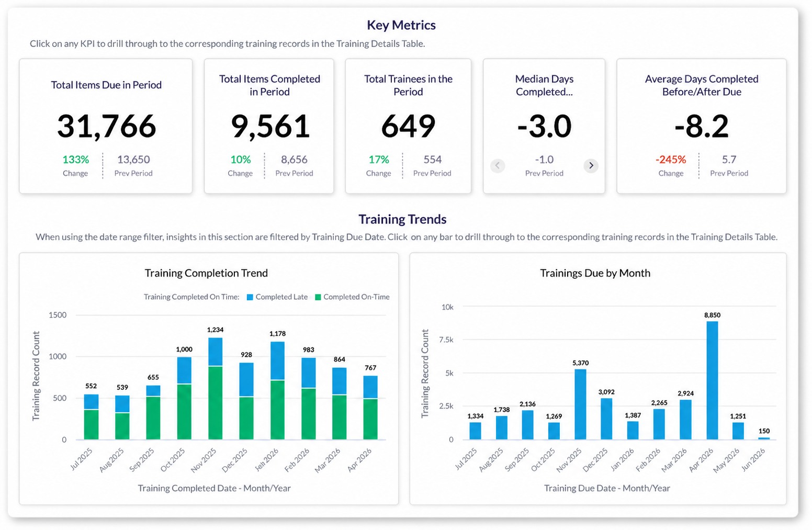Open Total Items Due in Period KPI
The height and width of the screenshot is (530, 812).
[x=106, y=126]
